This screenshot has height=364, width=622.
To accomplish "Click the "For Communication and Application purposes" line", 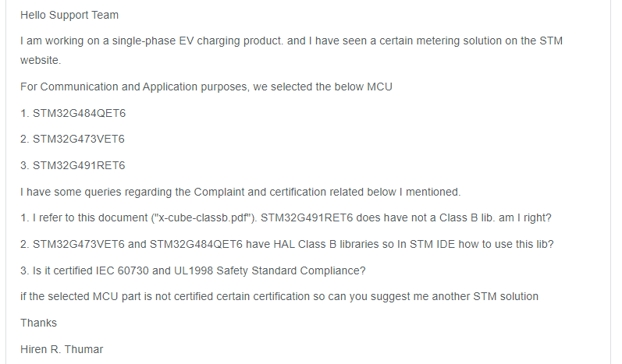I will tap(206, 87).
